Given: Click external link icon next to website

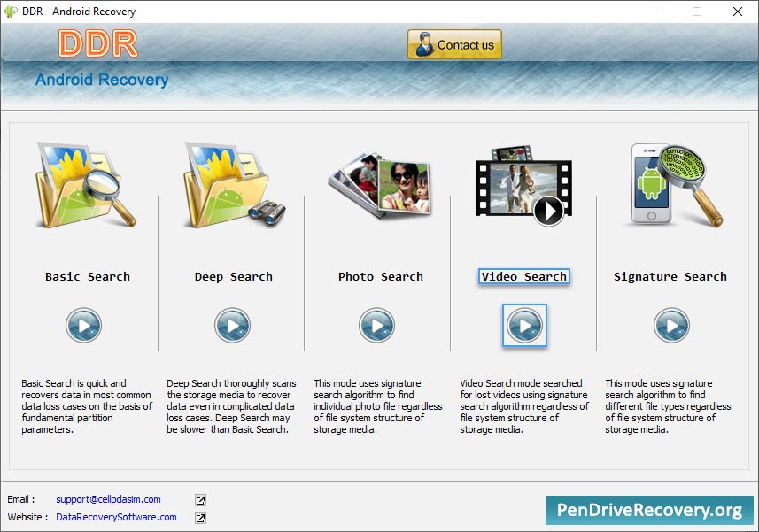Looking at the screenshot, I should [200, 518].
